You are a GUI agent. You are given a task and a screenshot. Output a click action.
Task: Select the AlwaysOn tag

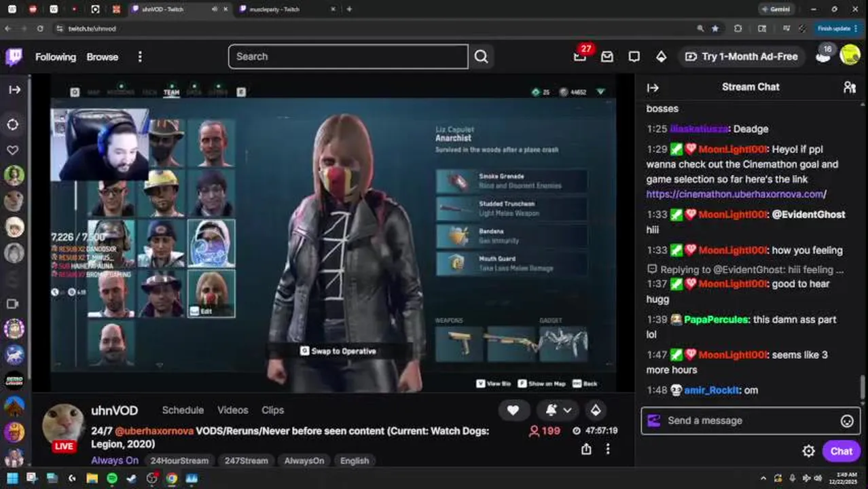tap(304, 460)
